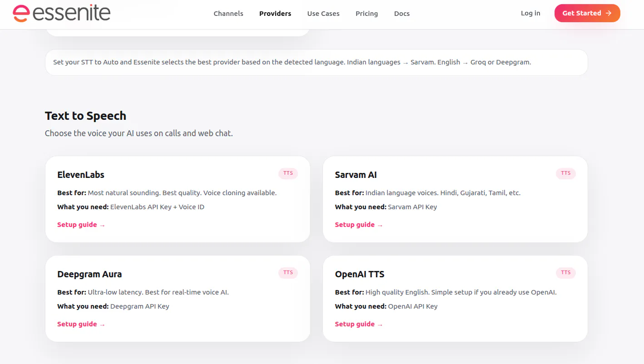The image size is (644, 364).
Task: Click the Text to Speech heading
Action: coord(85,116)
